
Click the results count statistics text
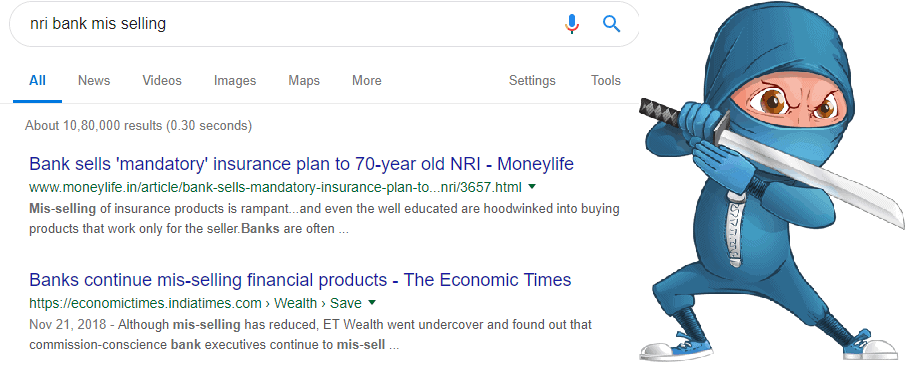click(138, 125)
